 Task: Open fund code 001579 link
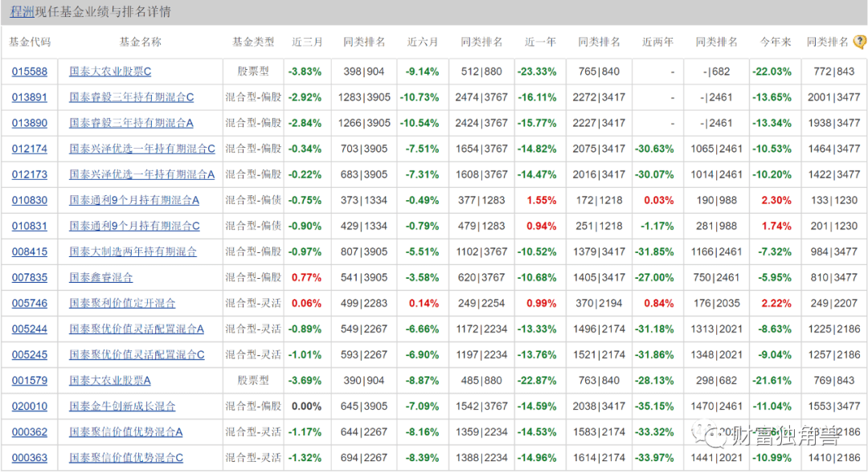tap(30, 381)
